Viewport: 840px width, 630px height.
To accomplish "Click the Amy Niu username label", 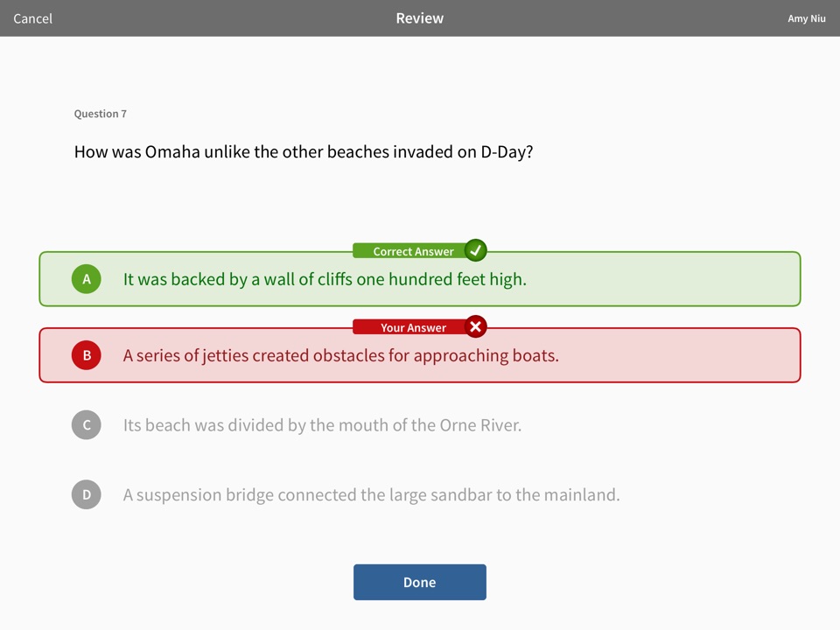I will click(x=806, y=18).
